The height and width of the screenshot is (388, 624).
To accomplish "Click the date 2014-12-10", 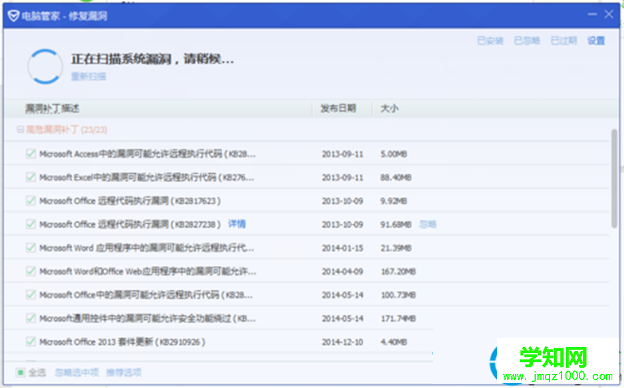I will click(x=342, y=342).
